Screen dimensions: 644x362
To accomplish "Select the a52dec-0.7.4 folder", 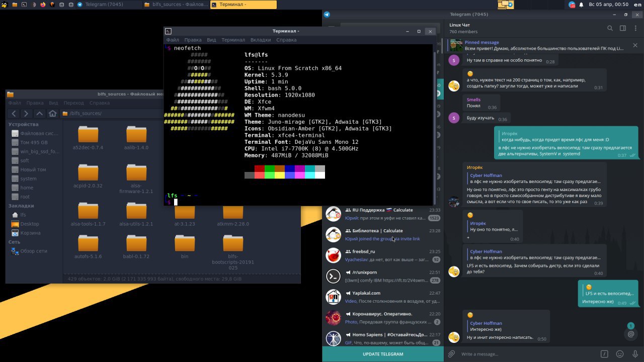I will (x=88, y=138).
